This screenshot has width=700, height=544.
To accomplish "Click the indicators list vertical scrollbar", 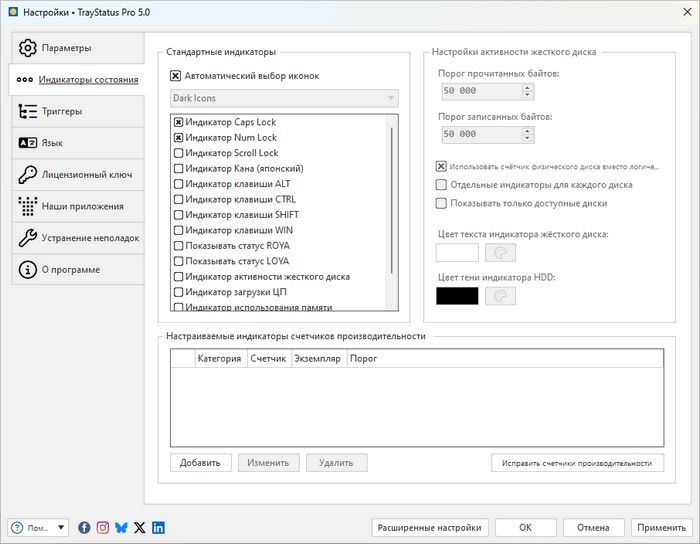I will point(392,201).
